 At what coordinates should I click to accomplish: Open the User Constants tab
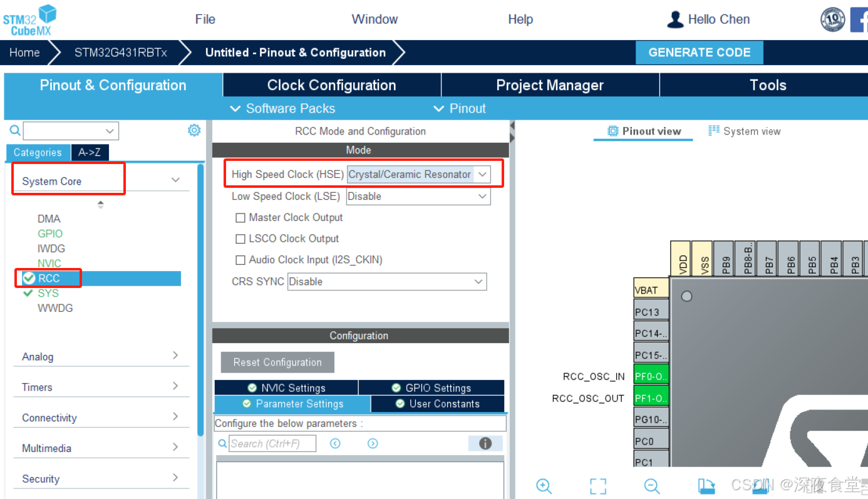tap(438, 404)
